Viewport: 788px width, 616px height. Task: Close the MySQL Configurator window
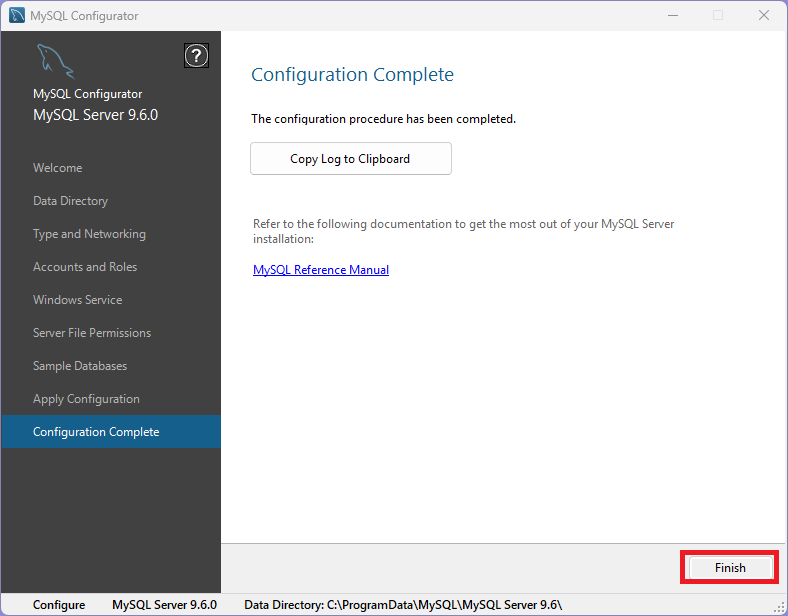(x=763, y=16)
